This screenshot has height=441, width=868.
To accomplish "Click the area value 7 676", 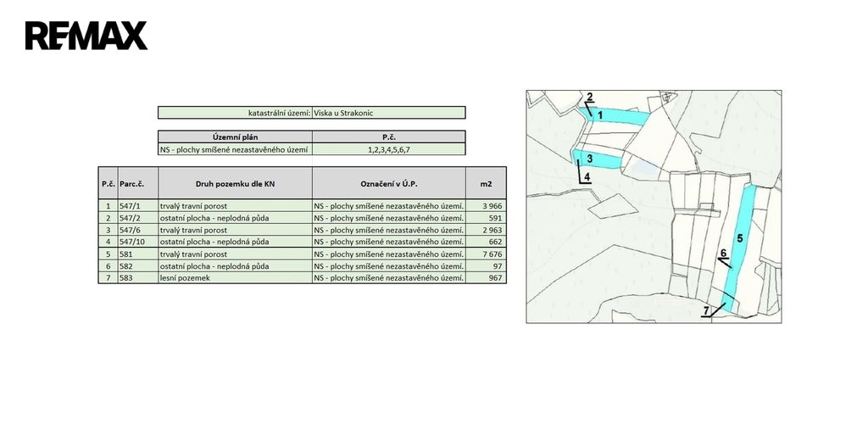I will [486, 254].
